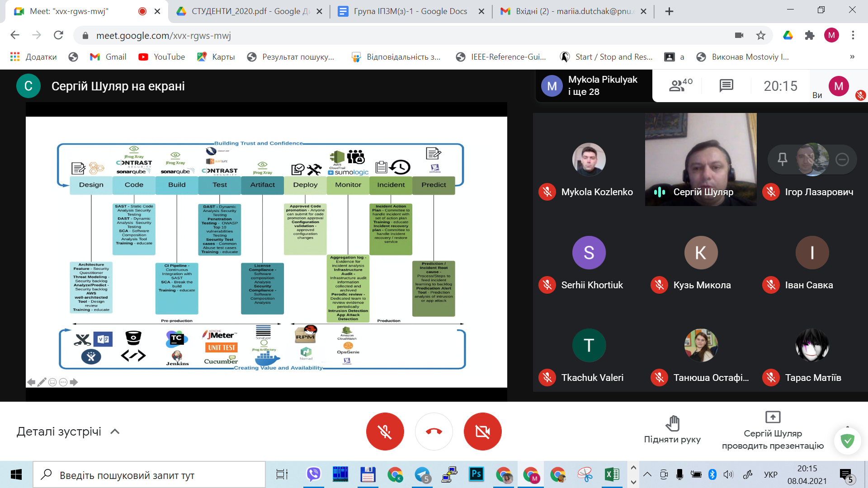This screenshot has height=488, width=868.
Task: Bookmark this page with the star
Action: pos(761,35)
